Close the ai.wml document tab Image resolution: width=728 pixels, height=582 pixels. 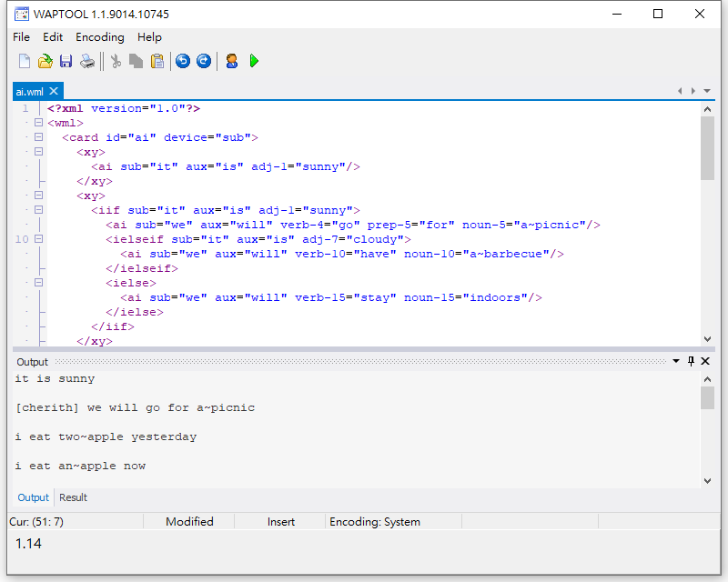pyautogui.click(x=54, y=91)
